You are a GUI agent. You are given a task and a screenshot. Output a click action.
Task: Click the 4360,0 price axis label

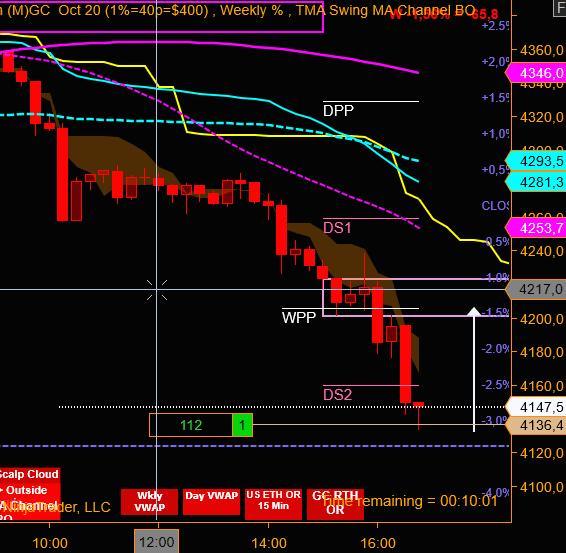(541, 50)
